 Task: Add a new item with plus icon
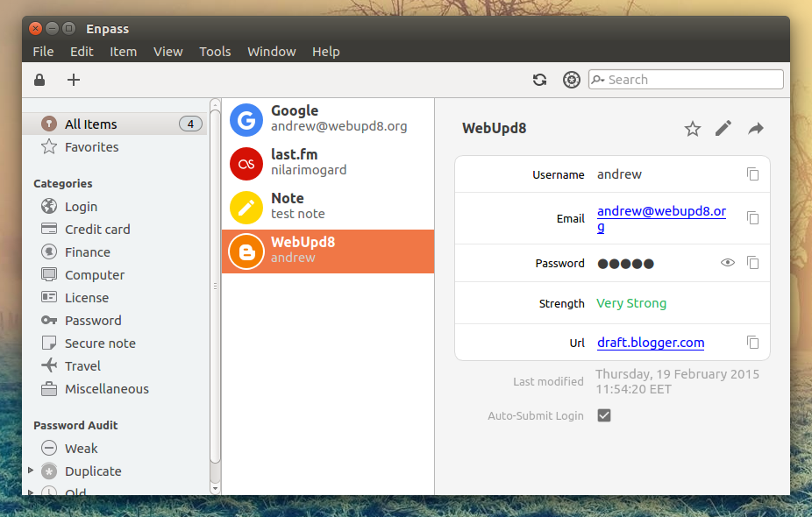pyautogui.click(x=74, y=80)
